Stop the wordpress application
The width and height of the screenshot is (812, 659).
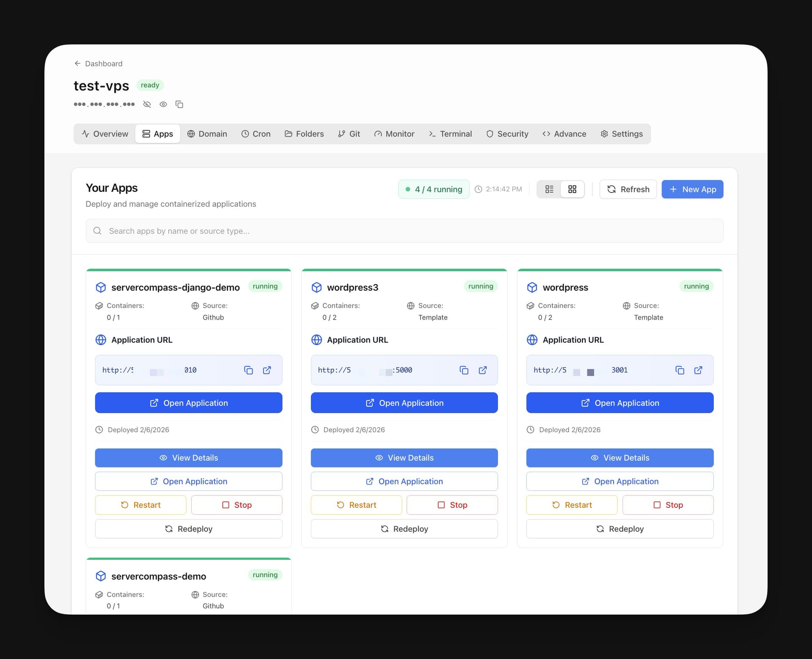(x=668, y=505)
